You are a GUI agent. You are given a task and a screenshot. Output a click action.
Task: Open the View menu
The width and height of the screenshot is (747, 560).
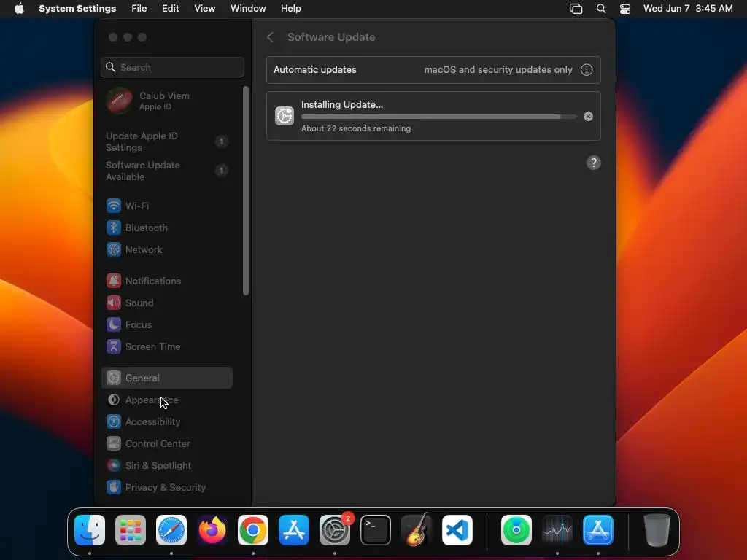coord(204,9)
